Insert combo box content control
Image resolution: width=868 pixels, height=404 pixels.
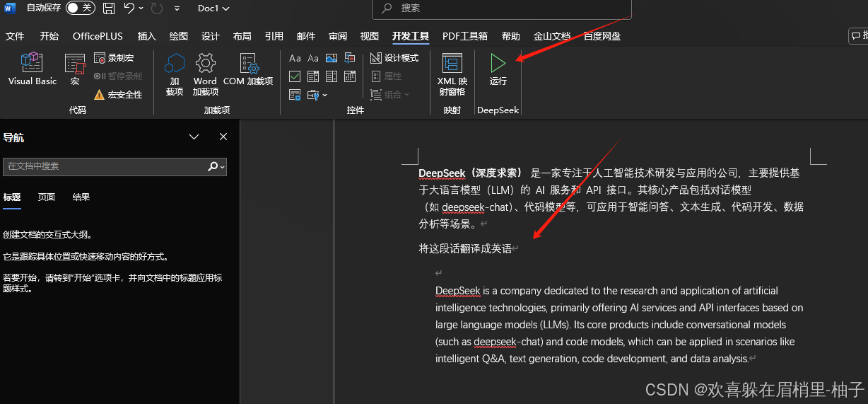[x=313, y=76]
